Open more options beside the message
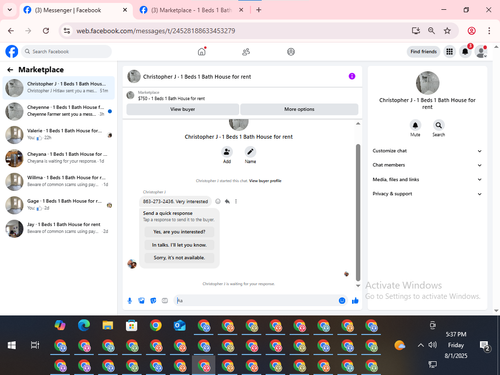Image resolution: width=500 pixels, height=375 pixels. click(x=236, y=201)
